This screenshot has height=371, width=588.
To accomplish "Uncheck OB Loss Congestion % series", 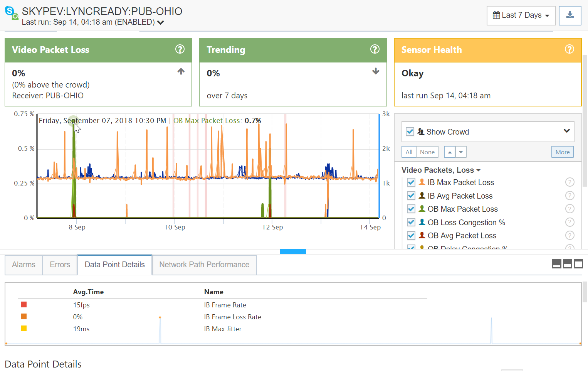I will (x=411, y=222).
